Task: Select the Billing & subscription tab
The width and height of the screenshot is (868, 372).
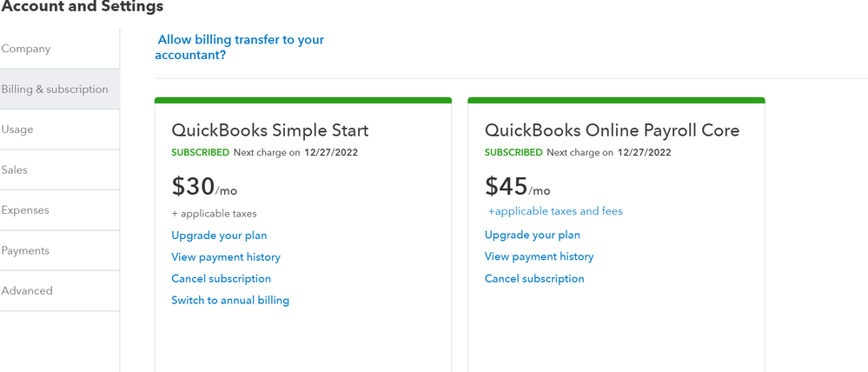Action: [x=55, y=90]
